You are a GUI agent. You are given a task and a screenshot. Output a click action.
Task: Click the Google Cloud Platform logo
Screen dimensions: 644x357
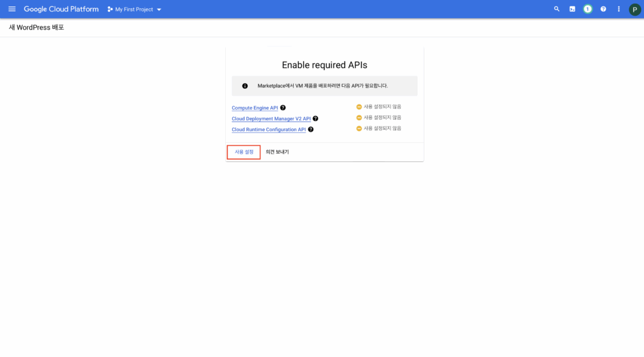(61, 9)
